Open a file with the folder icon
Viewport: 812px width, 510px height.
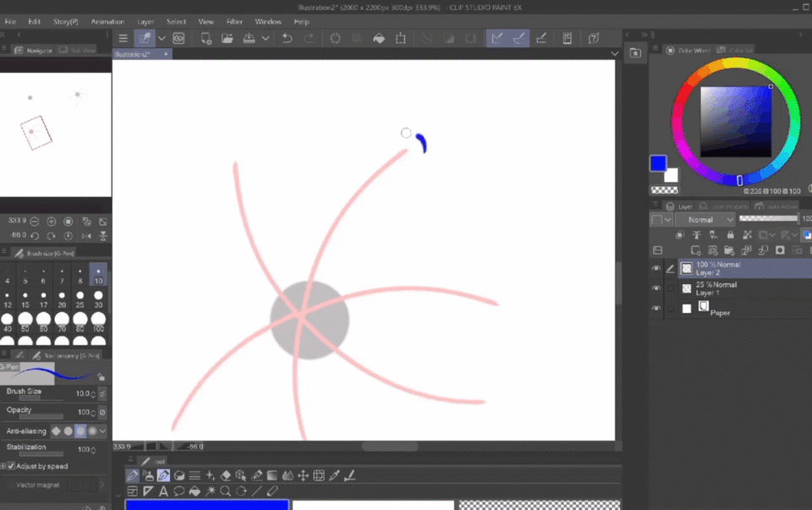(228, 38)
